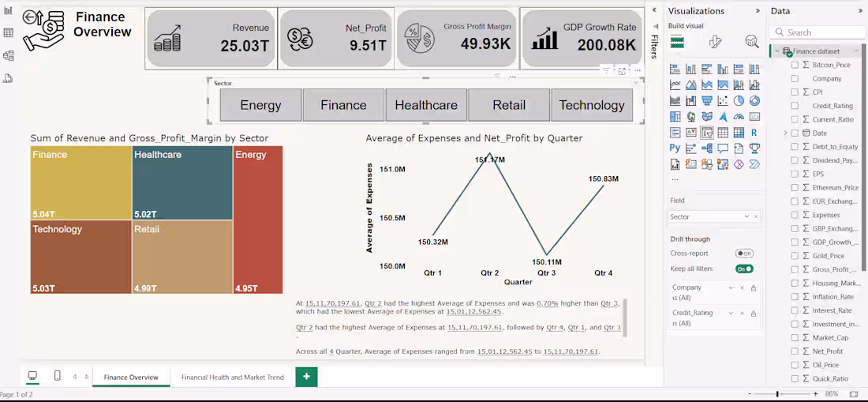Click the back arrow button on the report

(28, 17)
